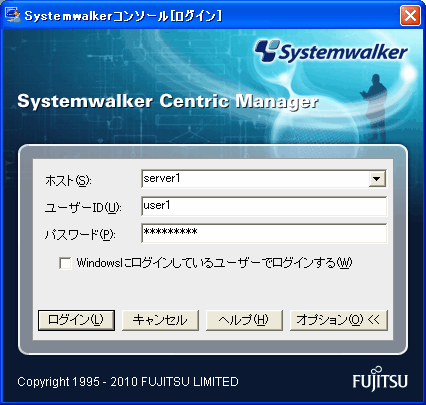Click the password field with asterisks
The width and height of the screenshot is (426, 405).
(x=264, y=233)
